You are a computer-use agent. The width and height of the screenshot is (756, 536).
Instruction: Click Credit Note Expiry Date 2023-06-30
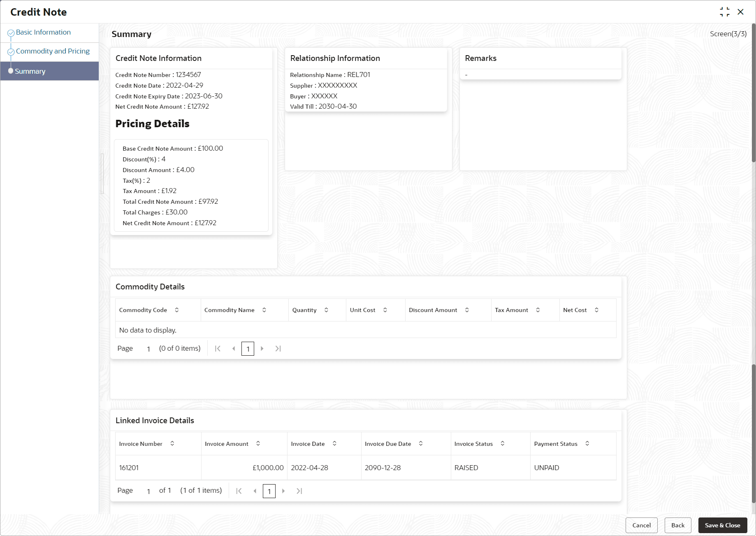point(204,96)
